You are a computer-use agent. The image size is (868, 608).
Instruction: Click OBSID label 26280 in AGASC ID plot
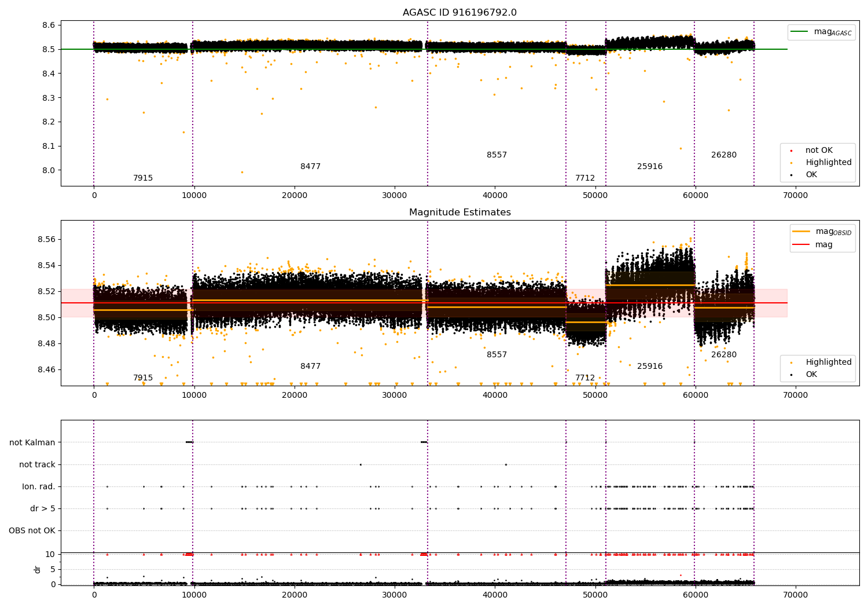click(x=724, y=155)
